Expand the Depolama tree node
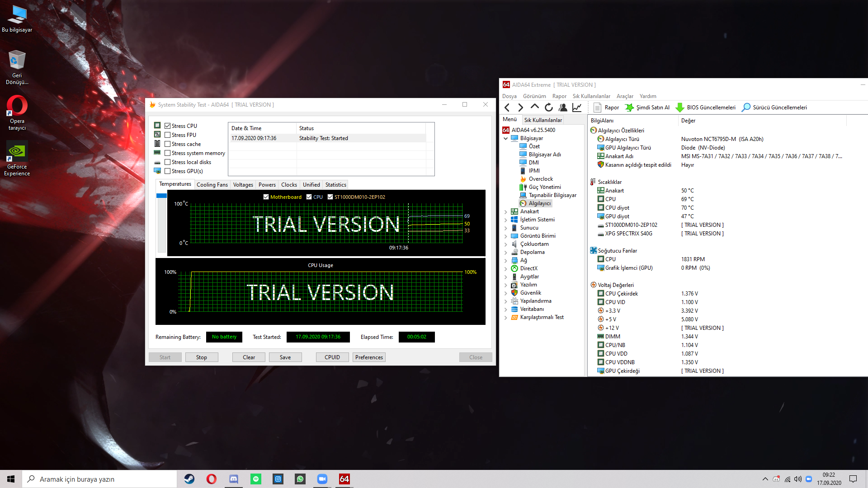This screenshot has width=868, height=488. coord(505,252)
